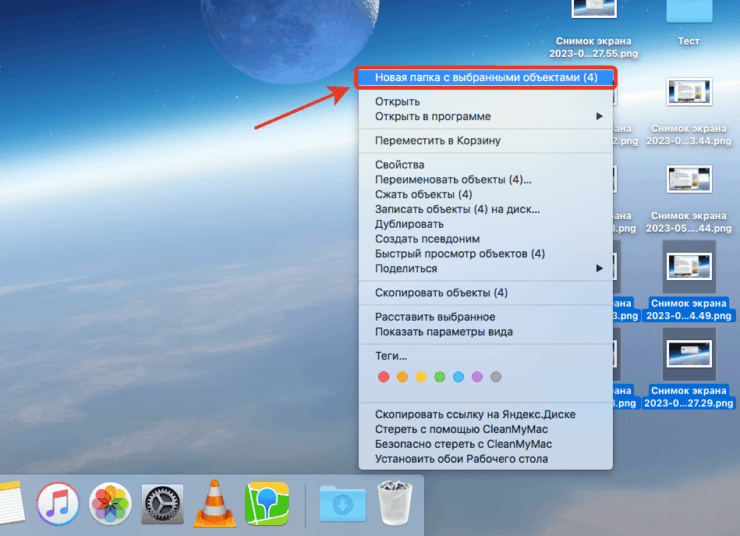
Task: Apply the yellow tag color
Action: 421,377
